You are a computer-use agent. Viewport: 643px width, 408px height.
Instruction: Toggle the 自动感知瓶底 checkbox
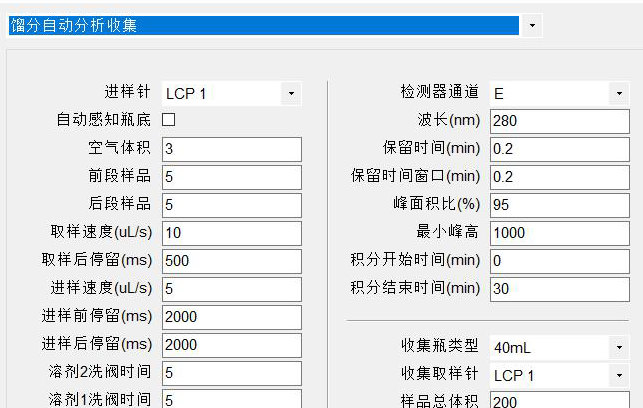click(168, 120)
